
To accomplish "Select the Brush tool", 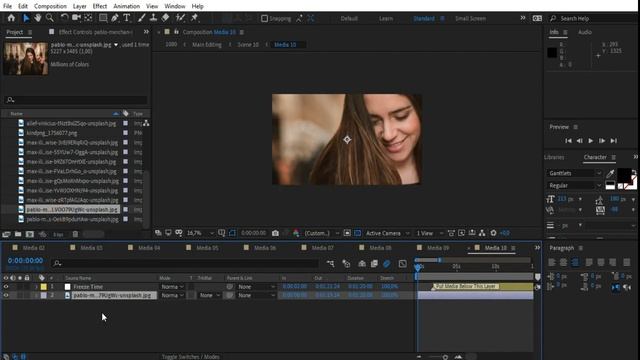I will tap(141, 18).
